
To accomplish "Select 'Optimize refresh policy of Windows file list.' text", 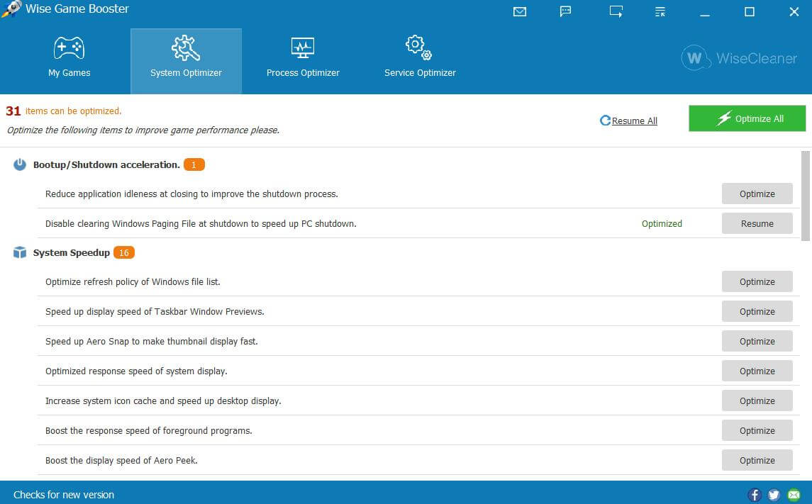I will 133,281.
